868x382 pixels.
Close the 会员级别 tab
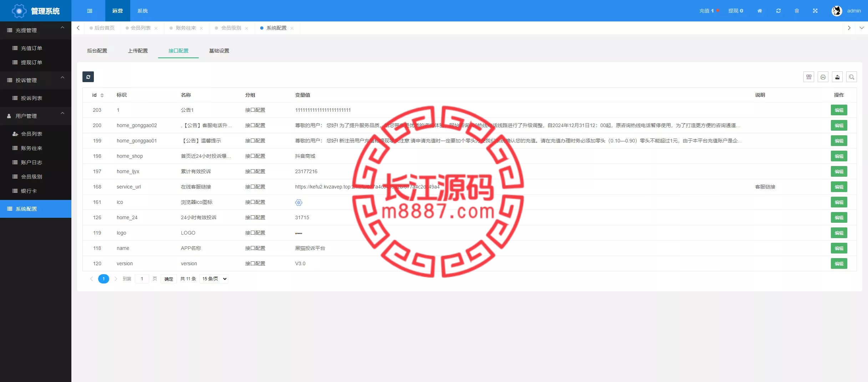click(247, 28)
